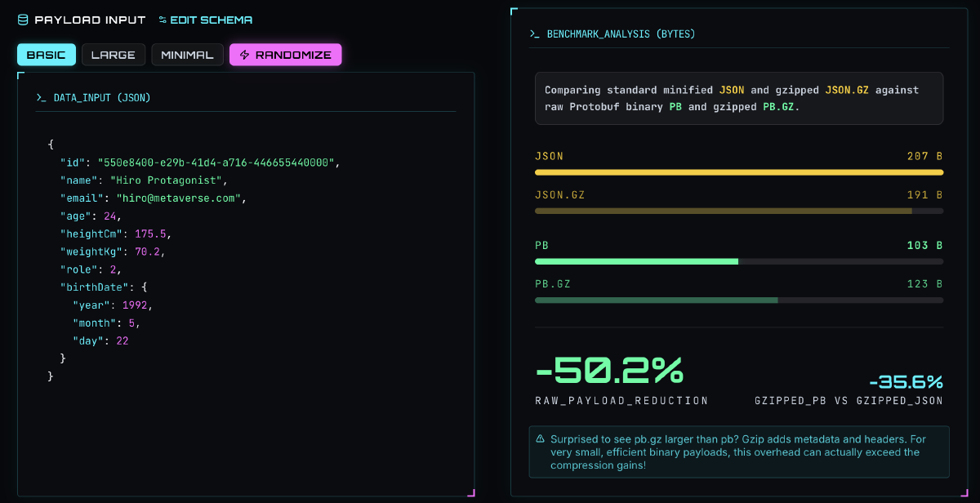Click the JSON.GZ bar label
Viewport: 980px width, 503px height.
tap(559, 195)
